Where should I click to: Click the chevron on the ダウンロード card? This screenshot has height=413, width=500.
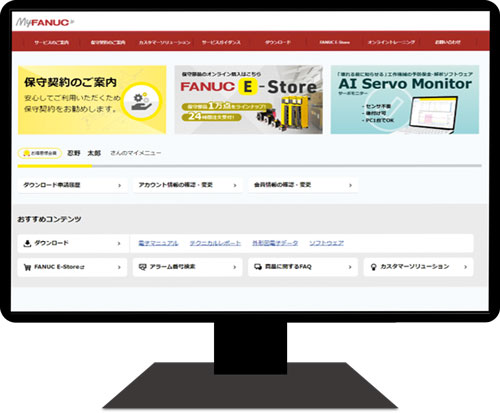119,244
